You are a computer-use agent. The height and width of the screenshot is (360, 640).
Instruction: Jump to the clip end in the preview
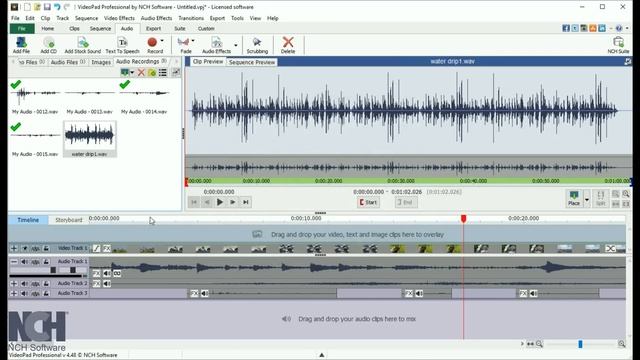click(x=246, y=202)
